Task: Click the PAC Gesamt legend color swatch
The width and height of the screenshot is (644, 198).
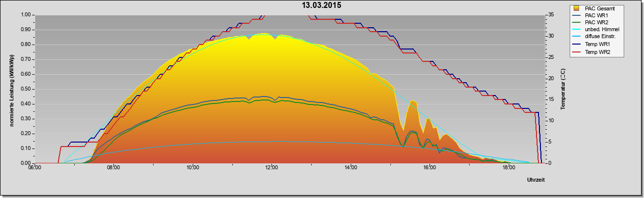Action: pyautogui.click(x=577, y=8)
